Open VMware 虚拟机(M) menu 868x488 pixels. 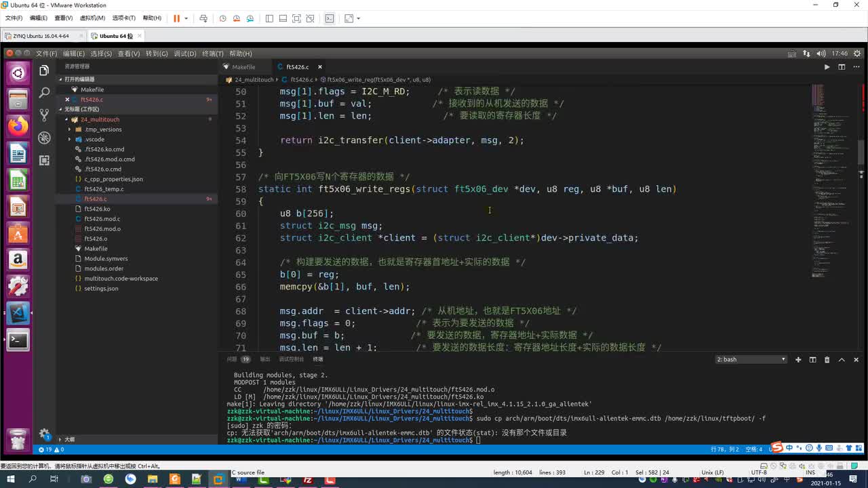tap(92, 18)
